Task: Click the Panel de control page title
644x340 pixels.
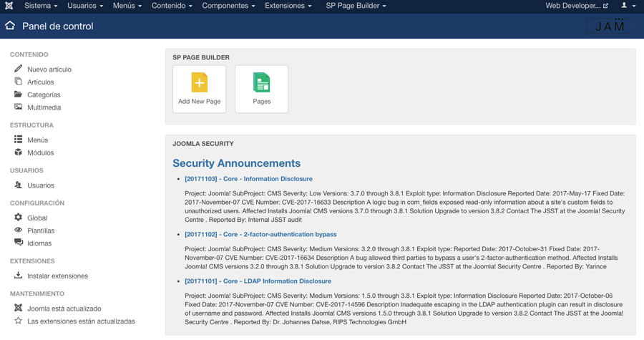Action: [x=58, y=26]
